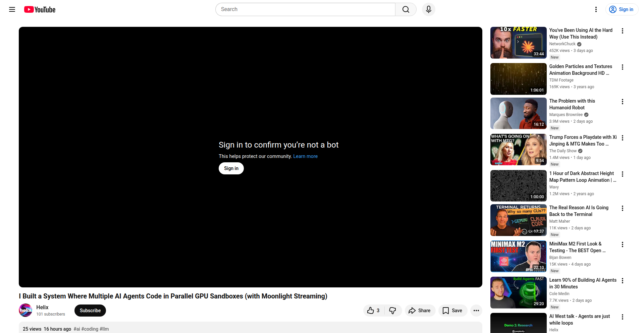
Task: Share this video
Action: click(420, 311)
